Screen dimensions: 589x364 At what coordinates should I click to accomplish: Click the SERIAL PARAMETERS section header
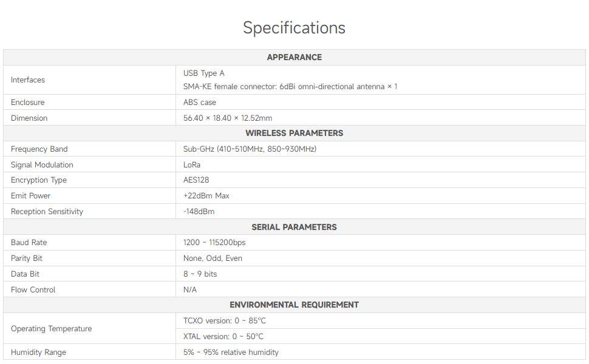294,227
